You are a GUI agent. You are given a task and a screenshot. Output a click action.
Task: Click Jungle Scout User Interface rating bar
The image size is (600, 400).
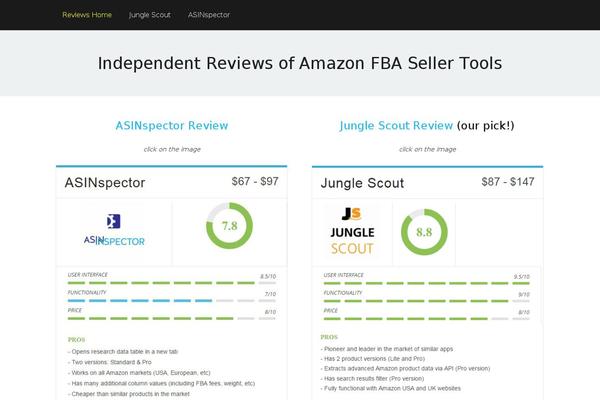[x=427, y=283]
